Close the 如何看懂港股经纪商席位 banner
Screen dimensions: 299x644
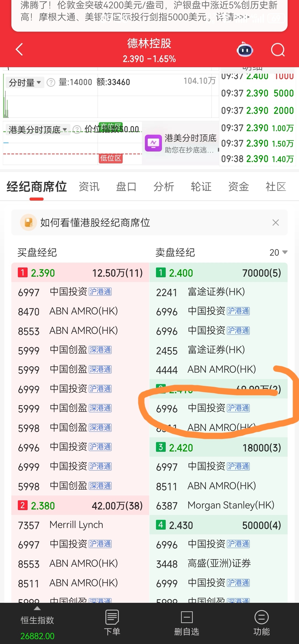(276, 223)
